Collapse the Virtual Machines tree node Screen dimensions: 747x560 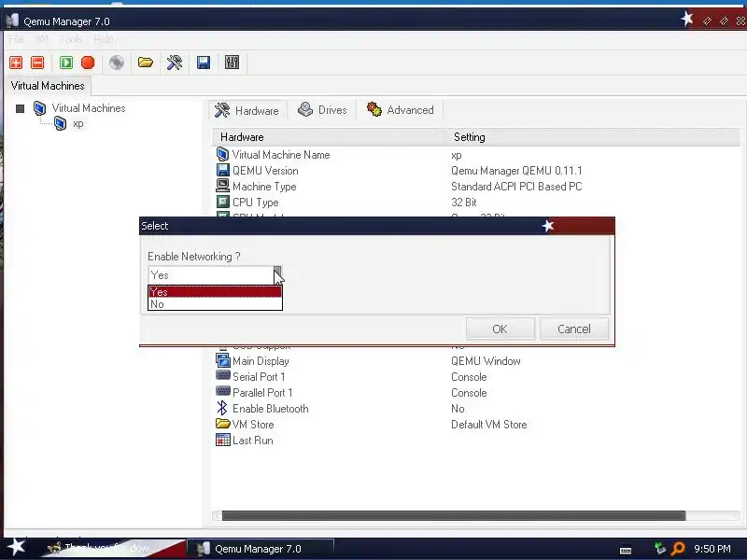pos(20,108)
